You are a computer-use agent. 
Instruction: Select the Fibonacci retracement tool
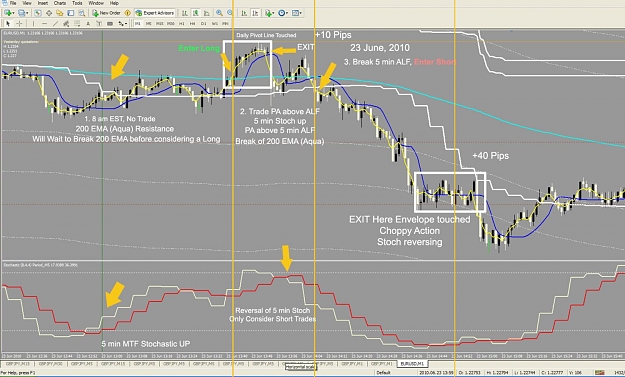coord(77,24)
